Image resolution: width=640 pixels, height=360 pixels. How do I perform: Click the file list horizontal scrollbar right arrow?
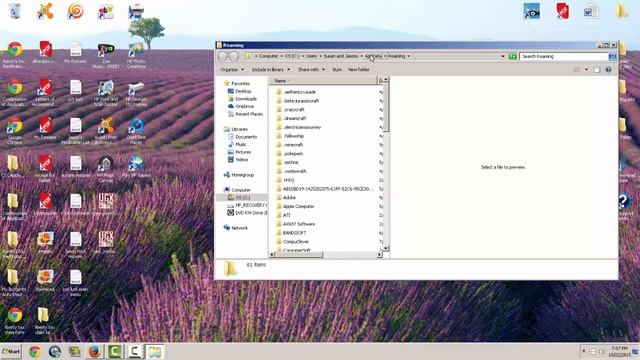click(x=379, y=255)
